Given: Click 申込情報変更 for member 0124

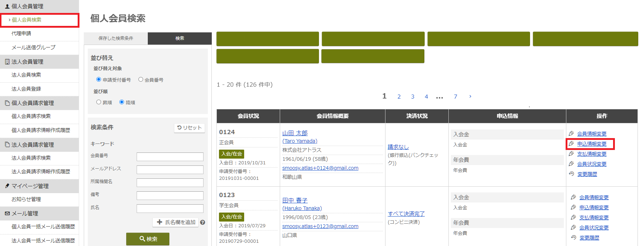Looking at the screenshot, I should (x=592, y=144).
